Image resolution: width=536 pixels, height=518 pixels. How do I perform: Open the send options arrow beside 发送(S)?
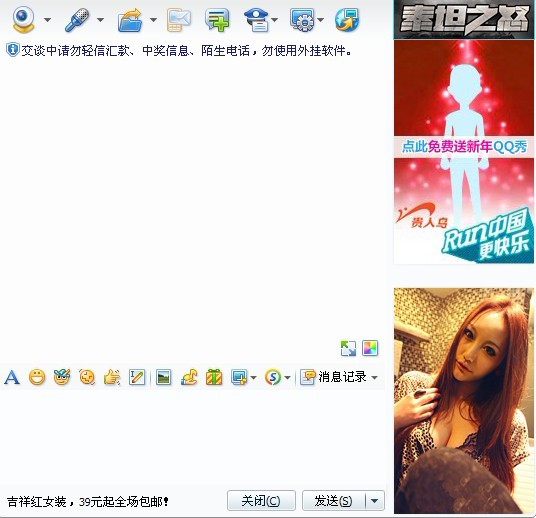click(375, 501)
